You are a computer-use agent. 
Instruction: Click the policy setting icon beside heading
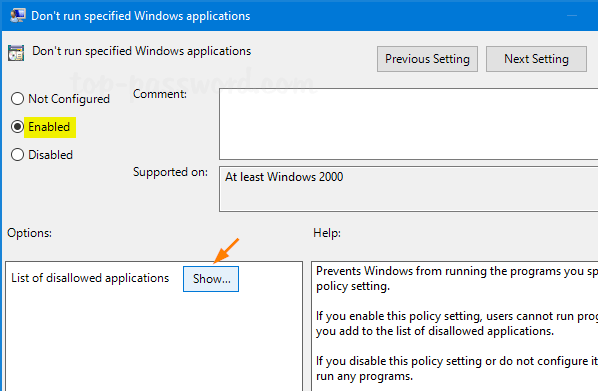tap(16, 53)
